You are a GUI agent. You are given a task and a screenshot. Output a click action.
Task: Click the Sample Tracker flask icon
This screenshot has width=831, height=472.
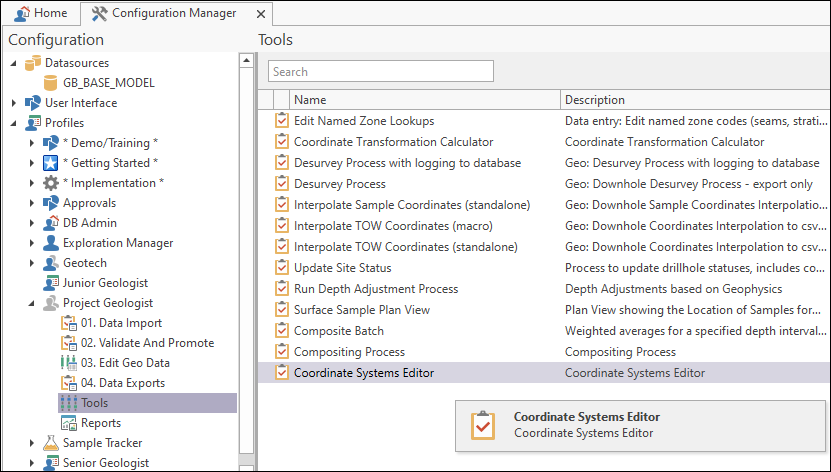[x=50, y=443]
